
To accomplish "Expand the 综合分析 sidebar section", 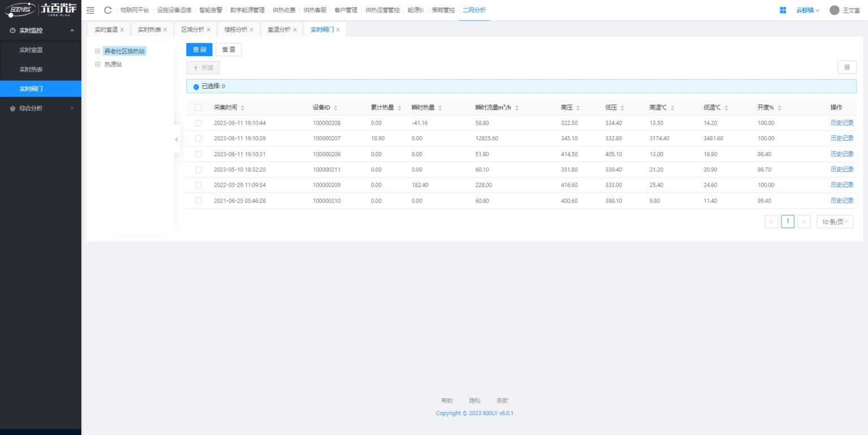I will [41, 108].
